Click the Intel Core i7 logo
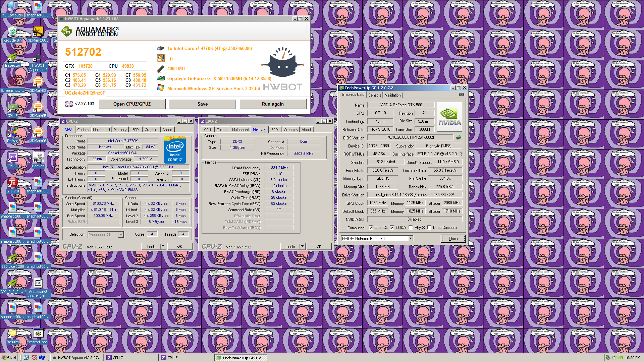Viewport: 644px width, 362px height. [x=175, y=150]
